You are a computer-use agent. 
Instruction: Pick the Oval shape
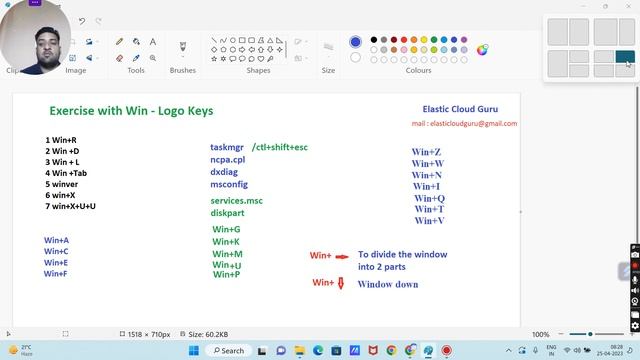tap(233, 40)
